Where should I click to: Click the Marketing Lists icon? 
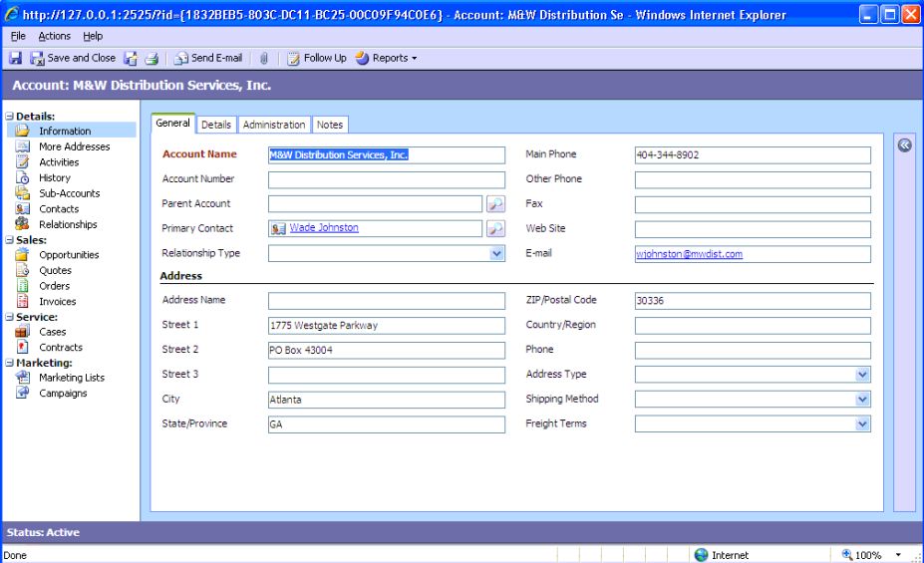point(22,377)
